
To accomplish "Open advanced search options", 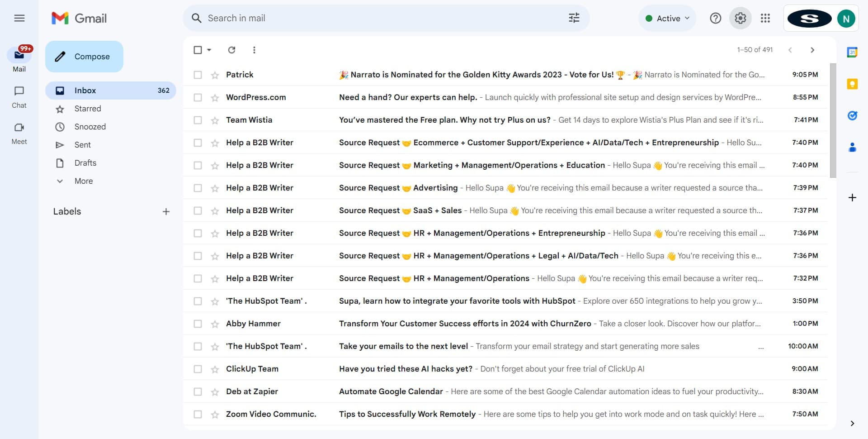I will [x=573, y=18].
